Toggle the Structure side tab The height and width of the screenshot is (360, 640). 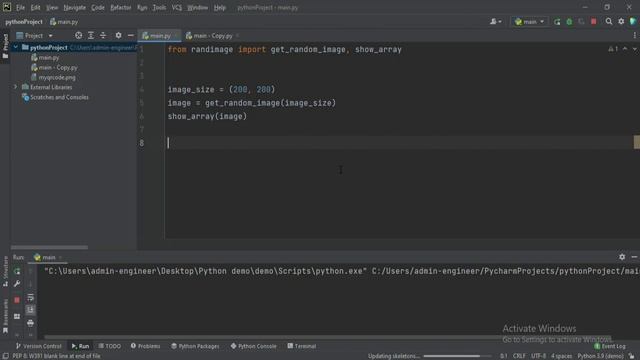coord(5,271)
